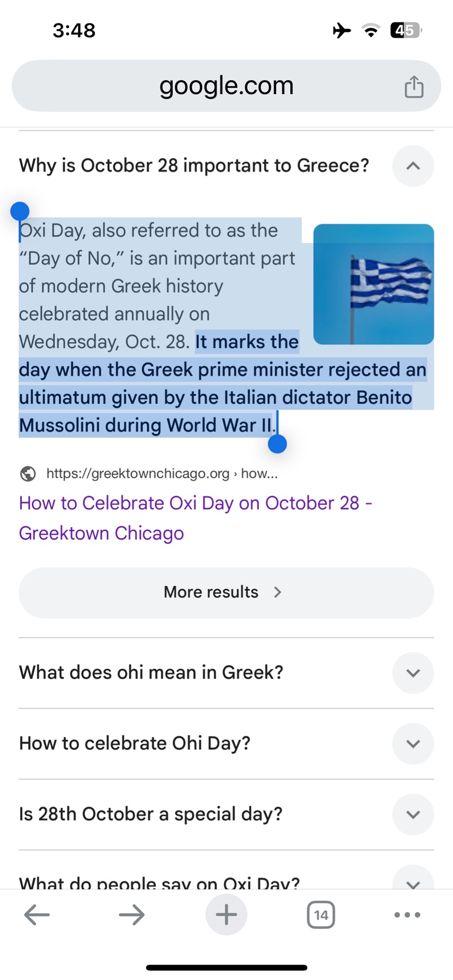Image resolution: width=453 pixels, height=980 pixels.
Task: Expand 'What does ohi mean in Greek?'
Action: (413, 673)
